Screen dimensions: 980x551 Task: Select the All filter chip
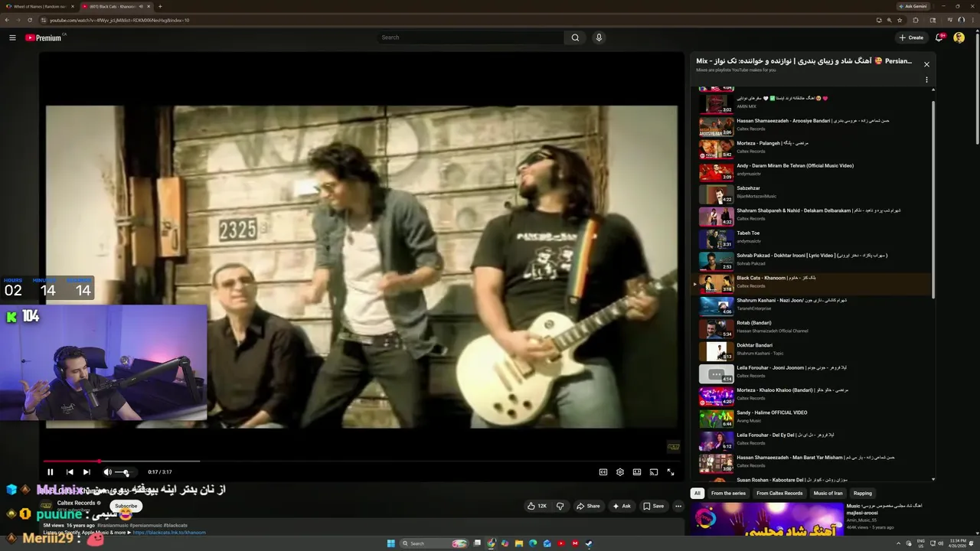coord(697,494)
